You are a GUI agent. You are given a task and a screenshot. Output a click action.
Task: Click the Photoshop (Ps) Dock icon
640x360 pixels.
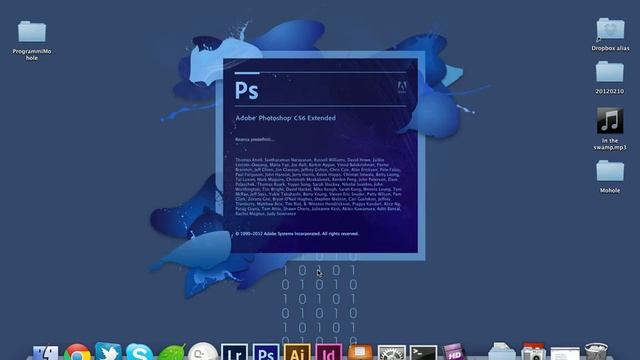click(266, 353)
